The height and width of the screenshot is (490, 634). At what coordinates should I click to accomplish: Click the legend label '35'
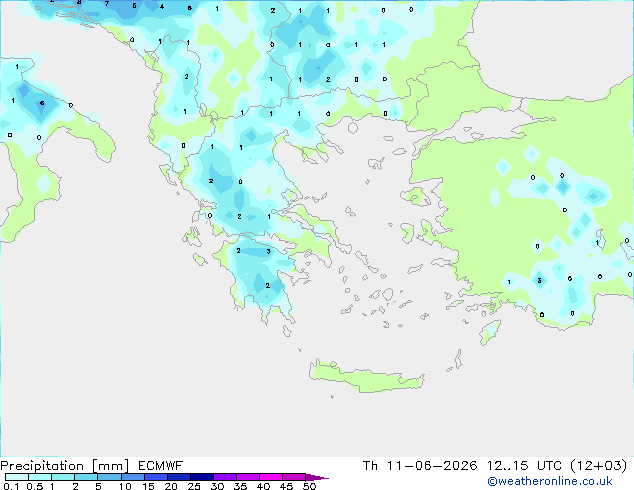pos(240,486)
